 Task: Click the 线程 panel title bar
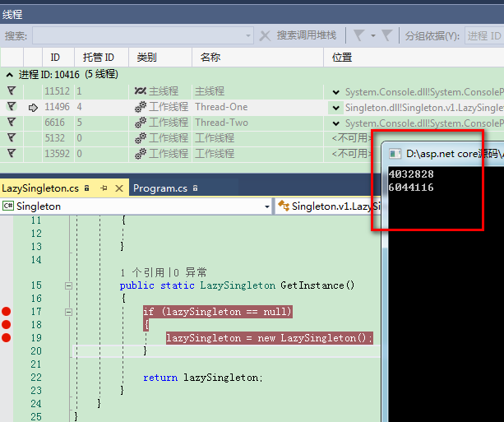(x=252, y=15)
